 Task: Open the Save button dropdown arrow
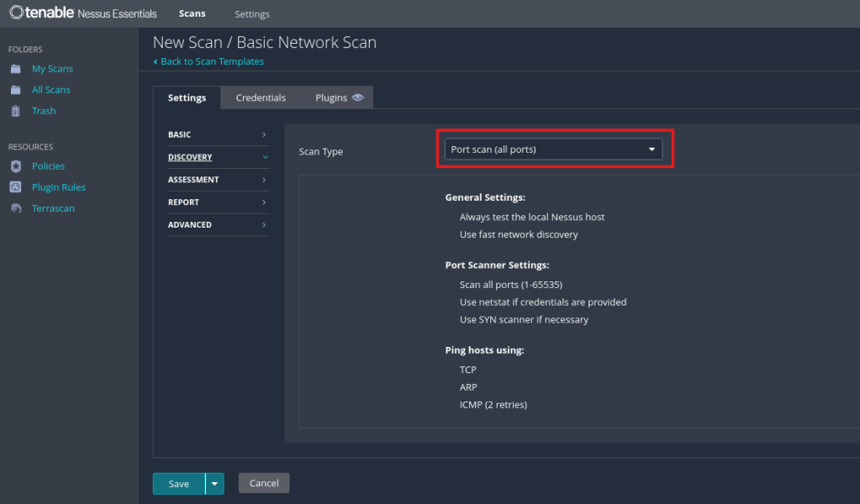(215, 483)
